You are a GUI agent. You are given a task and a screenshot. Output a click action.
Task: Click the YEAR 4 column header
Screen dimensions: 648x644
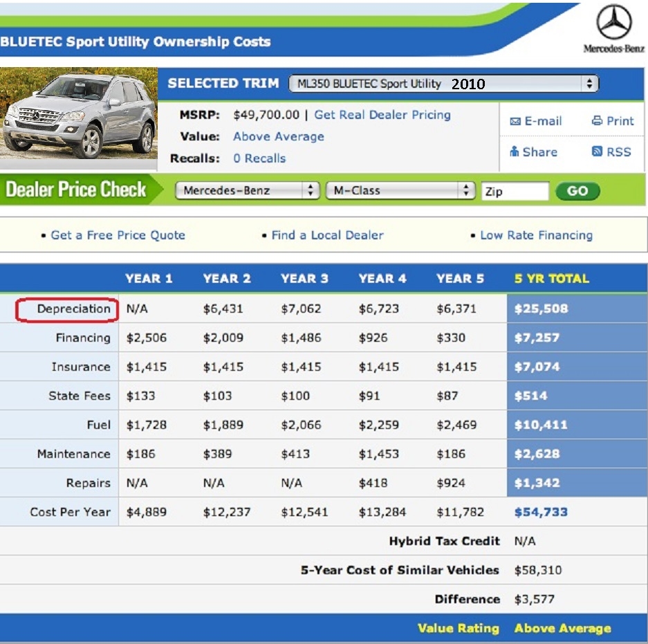coord(382,278)
